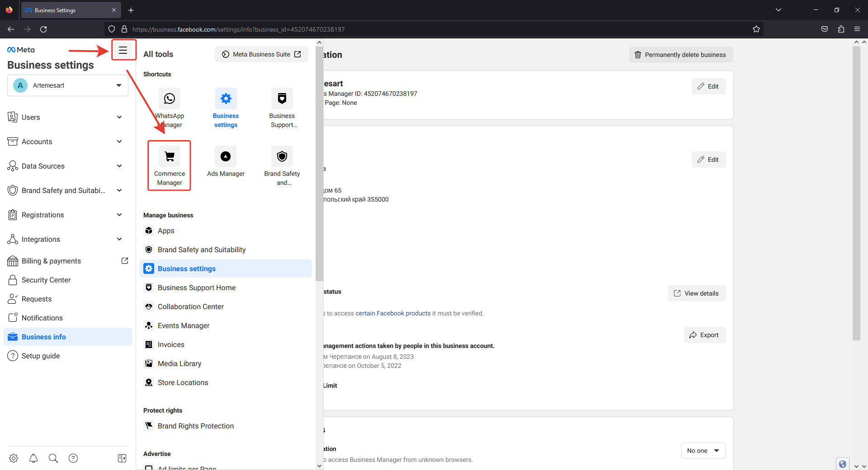Open Setup guide
868x470 pixels.
(68, 356)
